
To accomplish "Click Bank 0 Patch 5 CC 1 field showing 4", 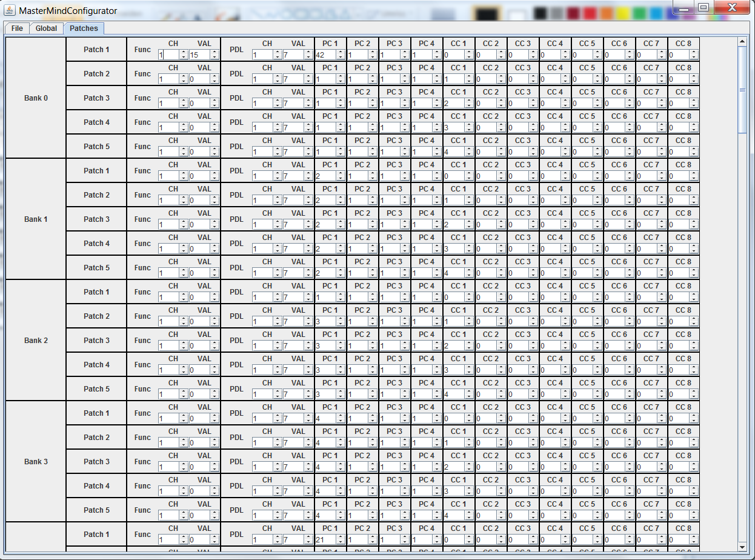I will tap(455, 152).
